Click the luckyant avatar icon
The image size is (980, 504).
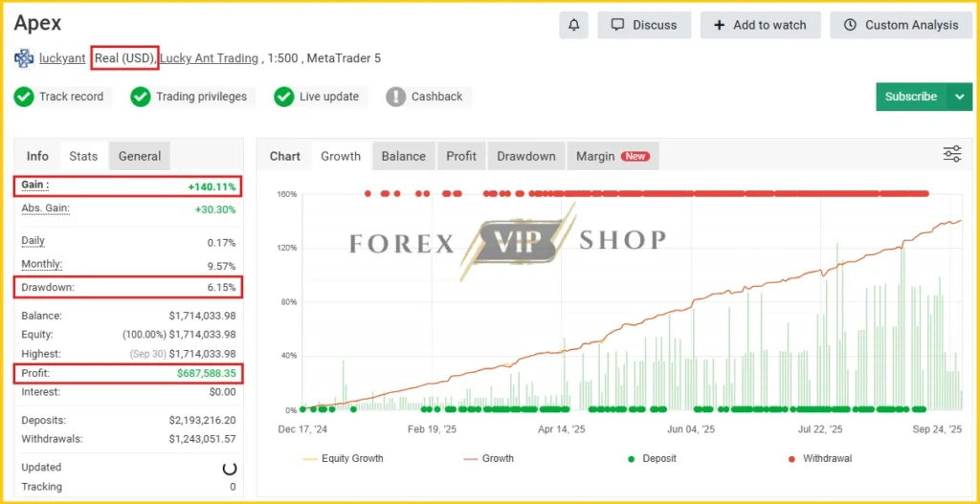click(24, 58)
